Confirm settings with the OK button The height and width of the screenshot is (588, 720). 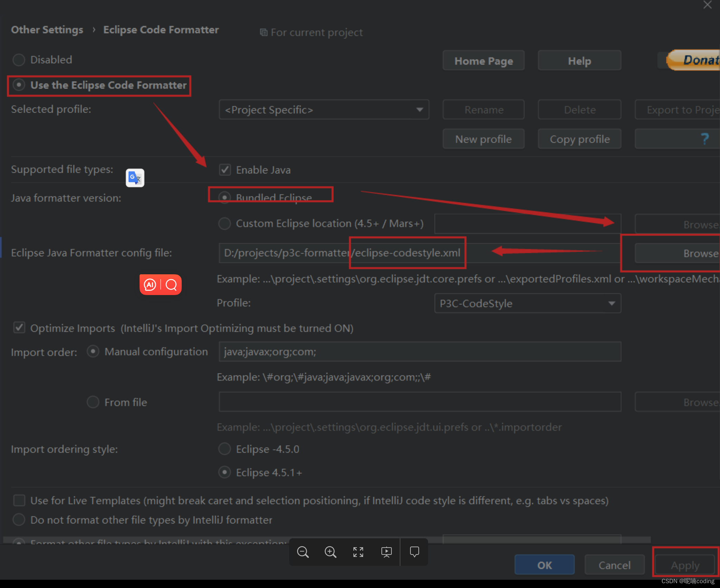pos(544,565)
